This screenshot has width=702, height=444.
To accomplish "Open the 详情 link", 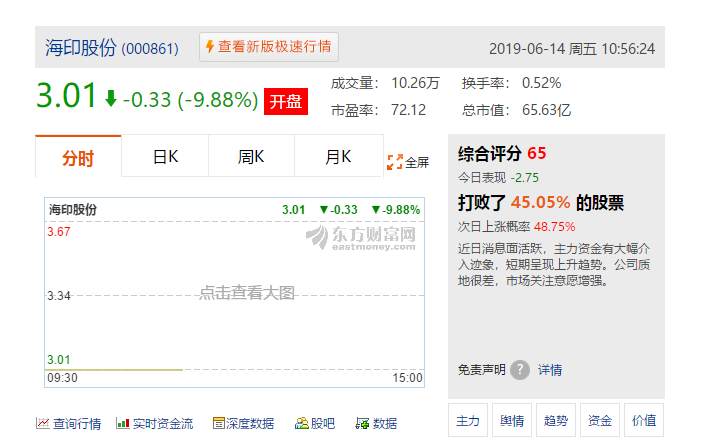I will coord(550,370).
